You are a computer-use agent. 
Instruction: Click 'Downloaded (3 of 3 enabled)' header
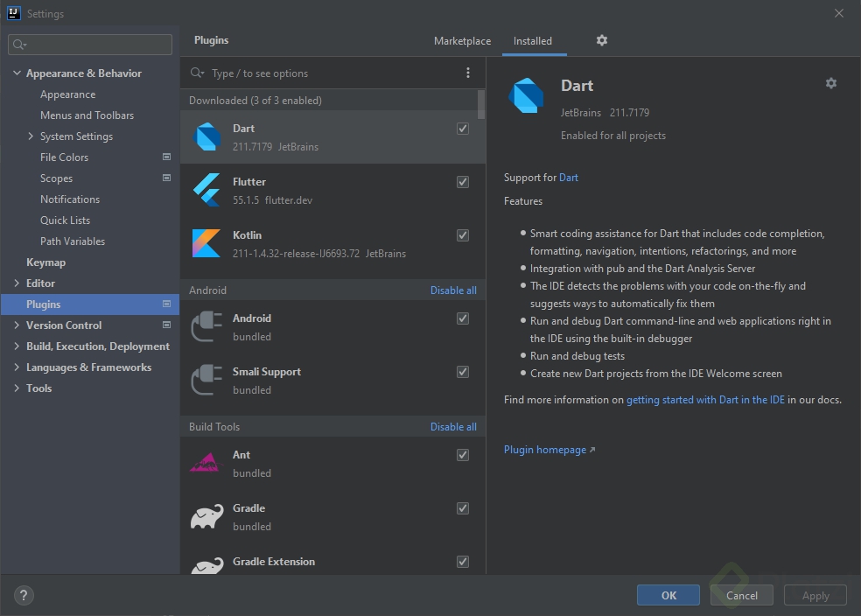coord(255,101)
